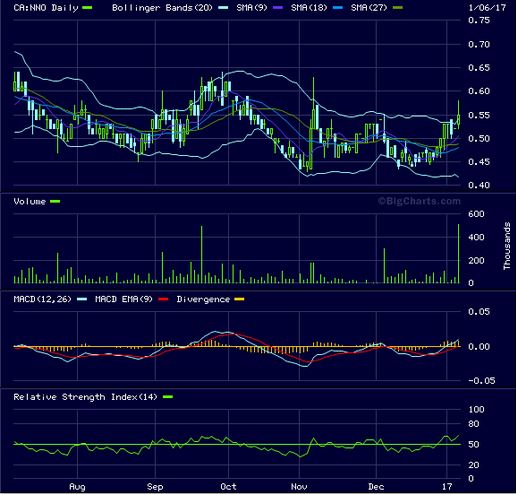Click the 0.45 price axis label
Screen dimensions: 516x494
click(479, 162)
